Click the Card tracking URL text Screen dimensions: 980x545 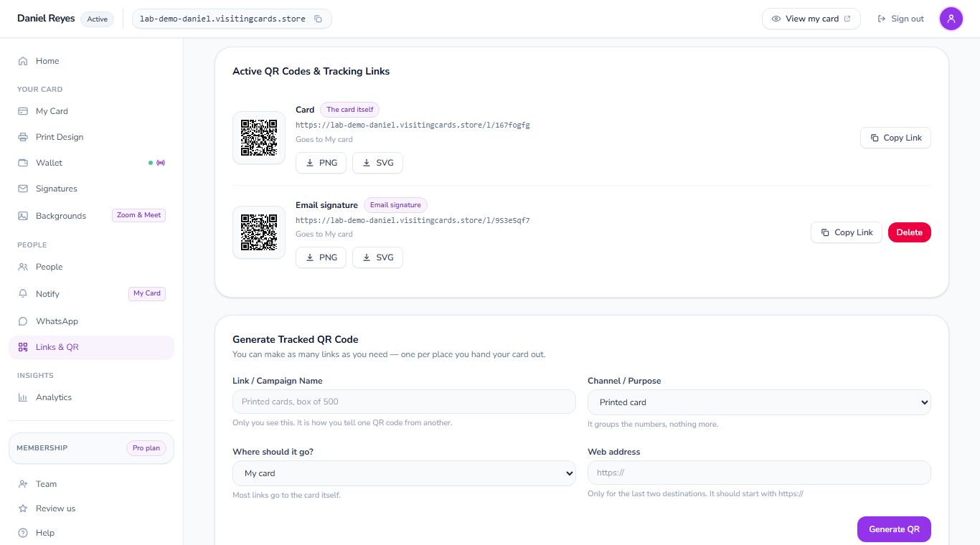[x=413, y=125]
